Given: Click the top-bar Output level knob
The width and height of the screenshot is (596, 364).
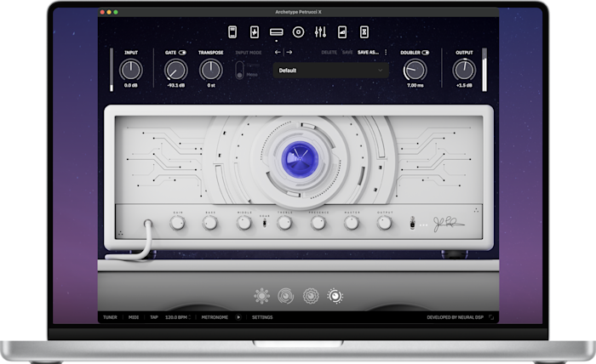Looking at the screenshot, I should pyautogui.click(x=464, y=70).
